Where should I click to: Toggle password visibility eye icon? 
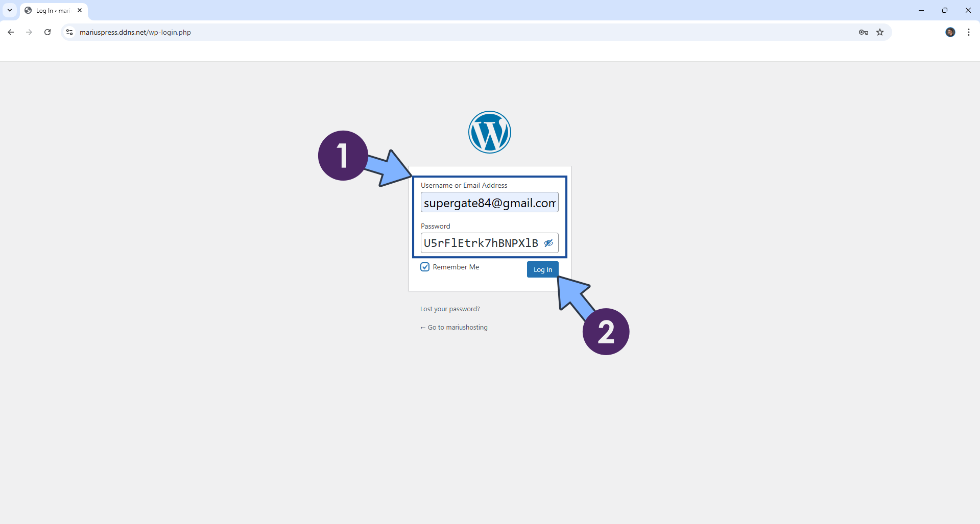pos(548,243)
